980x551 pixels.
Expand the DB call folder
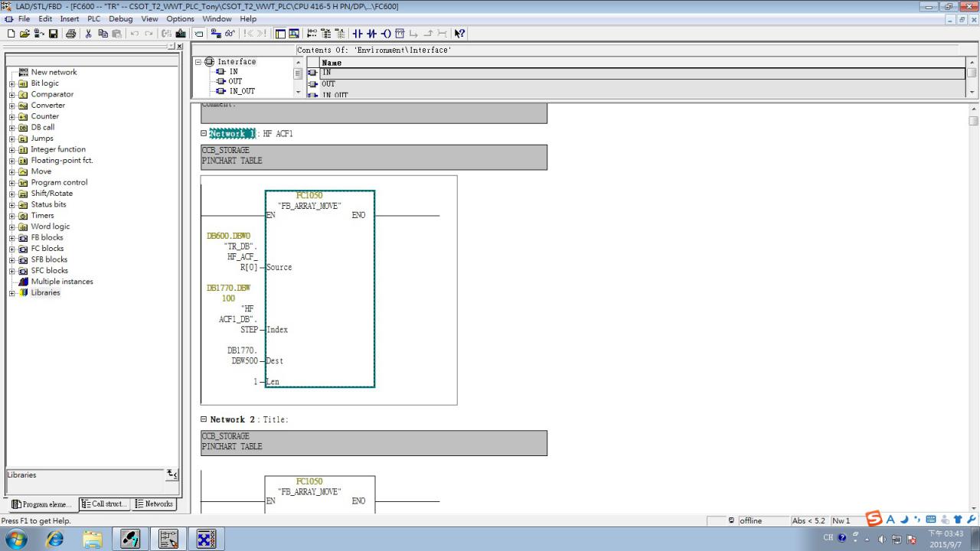[x=11, y=127]
